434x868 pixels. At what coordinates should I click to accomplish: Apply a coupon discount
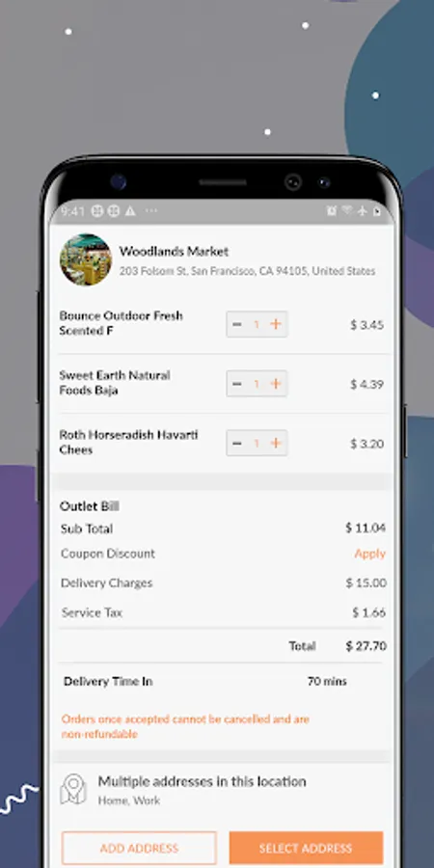369,554
